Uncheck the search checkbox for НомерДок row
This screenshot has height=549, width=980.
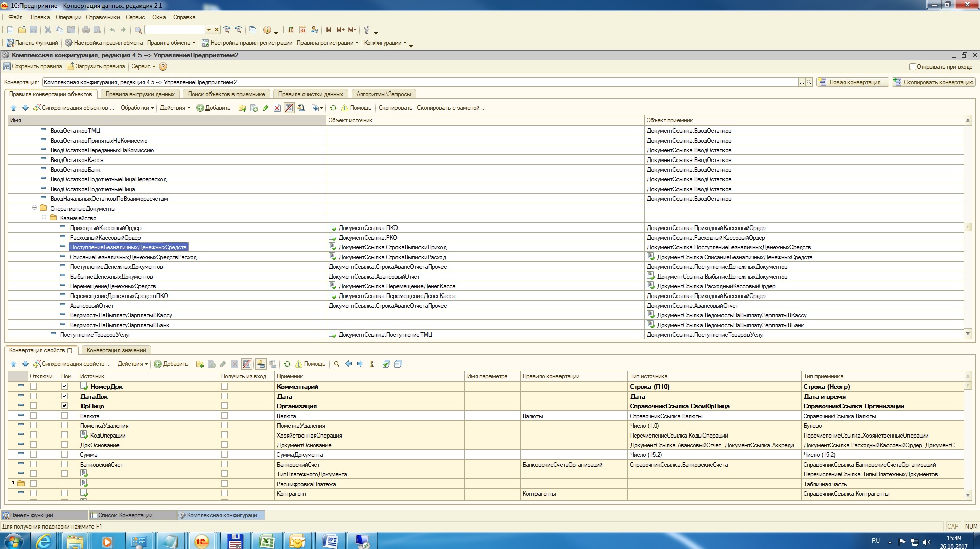64,386
